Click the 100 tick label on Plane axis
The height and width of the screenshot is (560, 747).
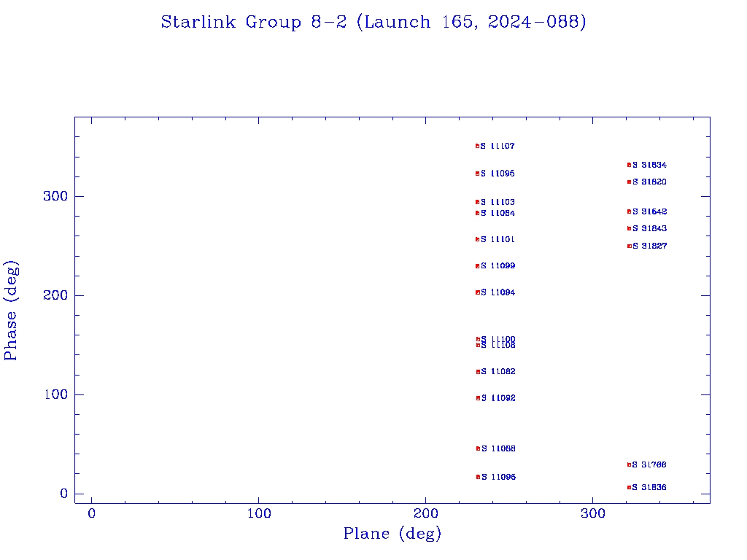tap(259, 513)
